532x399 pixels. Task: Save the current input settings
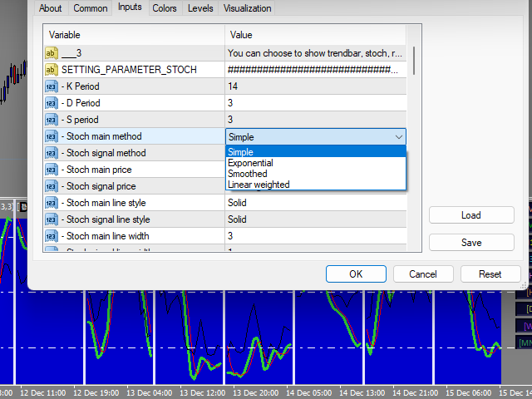coord(471,243)
